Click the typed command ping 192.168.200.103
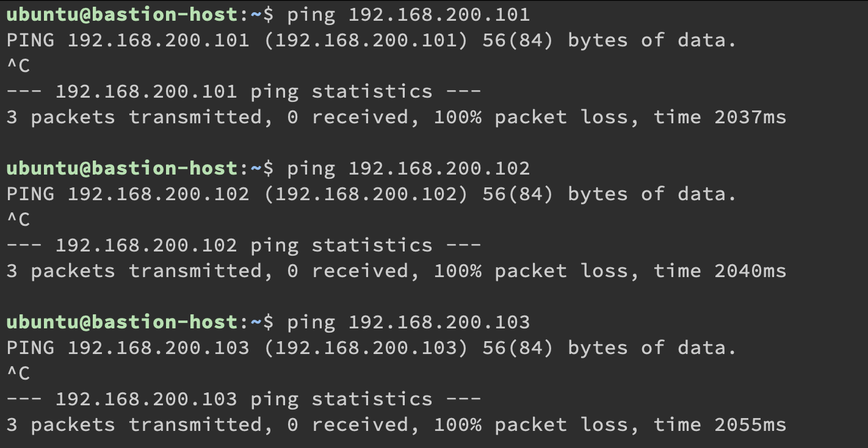 pos(408,322)
